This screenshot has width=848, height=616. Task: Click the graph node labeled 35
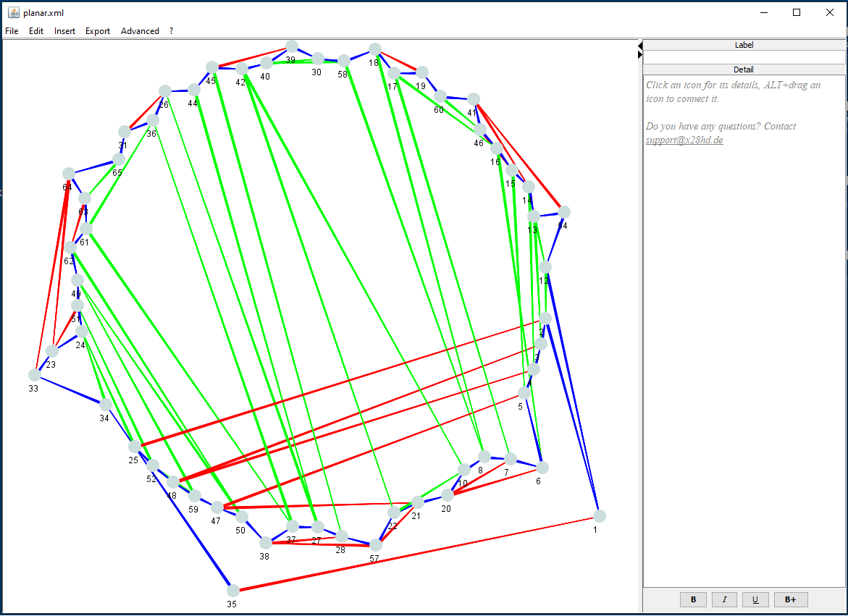(232, 591)
